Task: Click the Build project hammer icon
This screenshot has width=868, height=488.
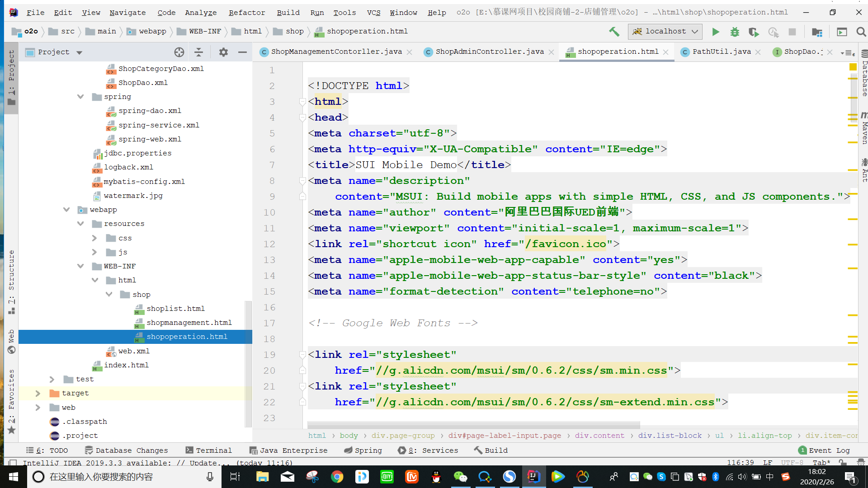Action: (x=614, y=31)
